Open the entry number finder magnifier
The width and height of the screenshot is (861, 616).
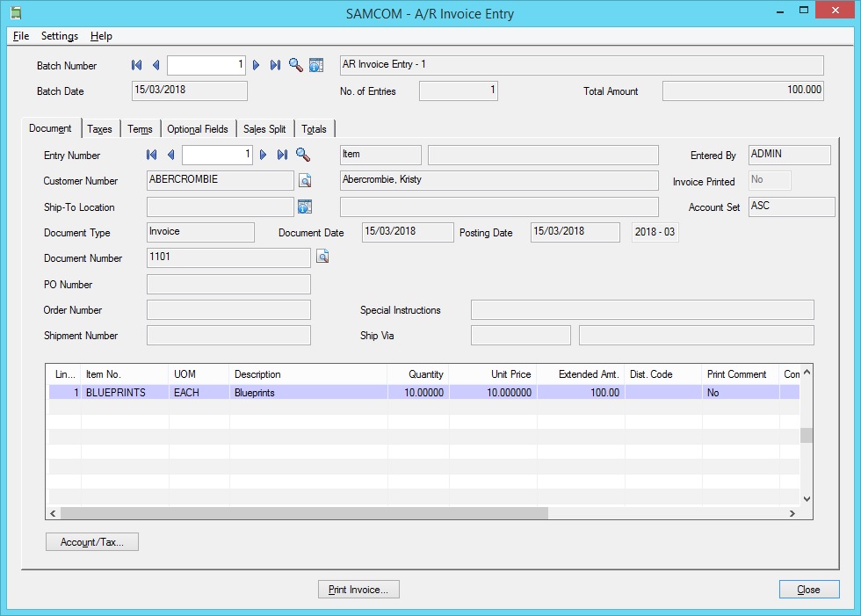[302, 155]
